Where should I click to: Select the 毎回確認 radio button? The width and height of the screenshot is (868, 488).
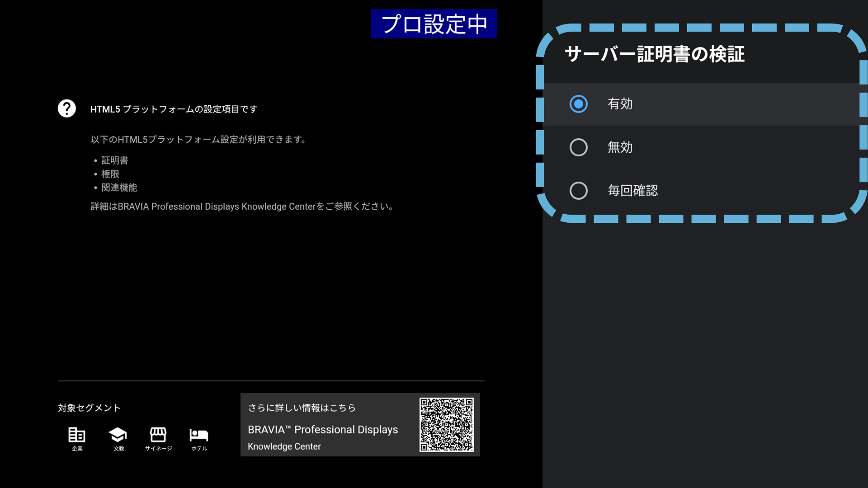pos(578,191)
